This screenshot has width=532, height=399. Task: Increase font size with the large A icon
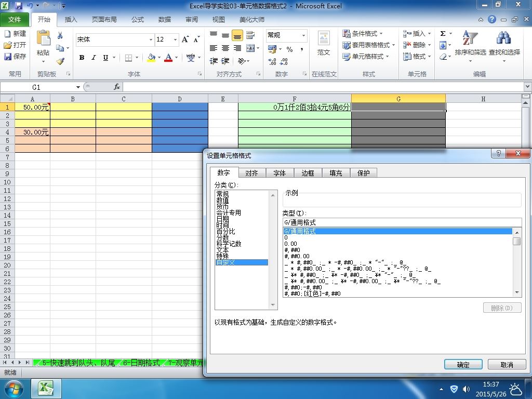click(x=185, y=39)
